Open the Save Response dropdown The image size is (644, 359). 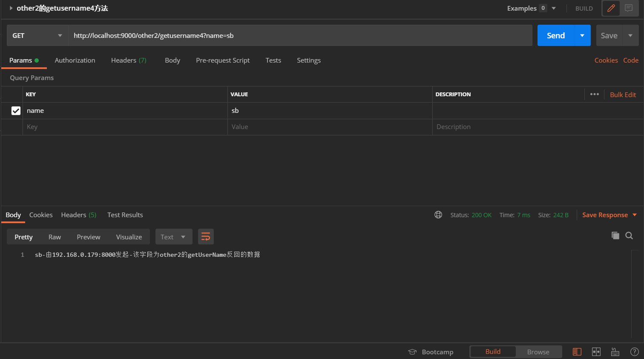tap(609, 215)
